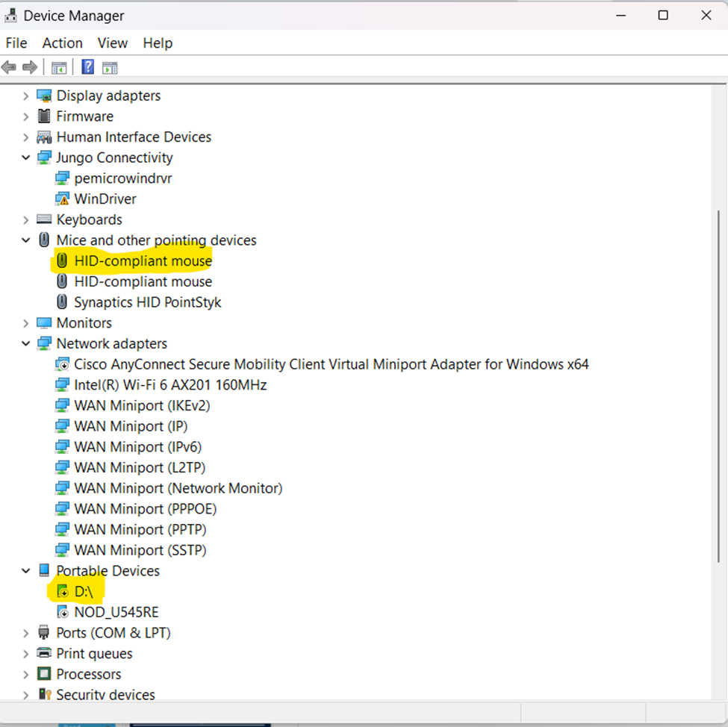Click the Device Manager title bar icon
The width and height of the screenshot is (728, 727).
[x=10, y=16]
